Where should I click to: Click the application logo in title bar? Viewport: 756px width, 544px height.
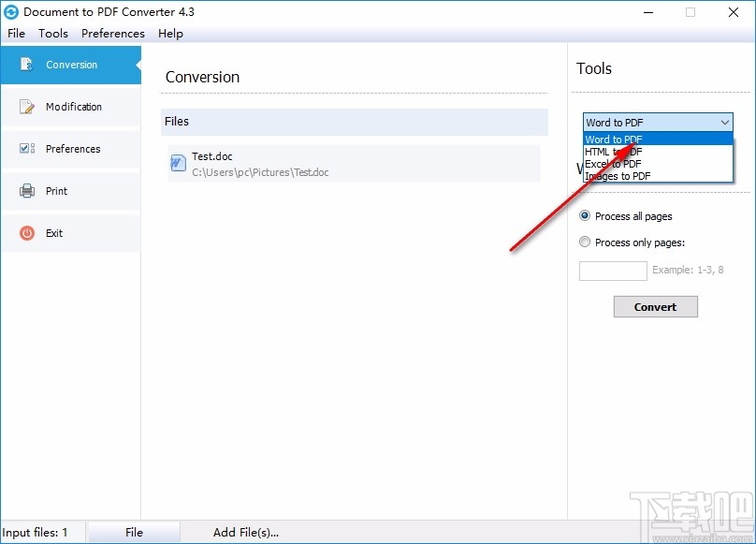[x=10, y=11]
